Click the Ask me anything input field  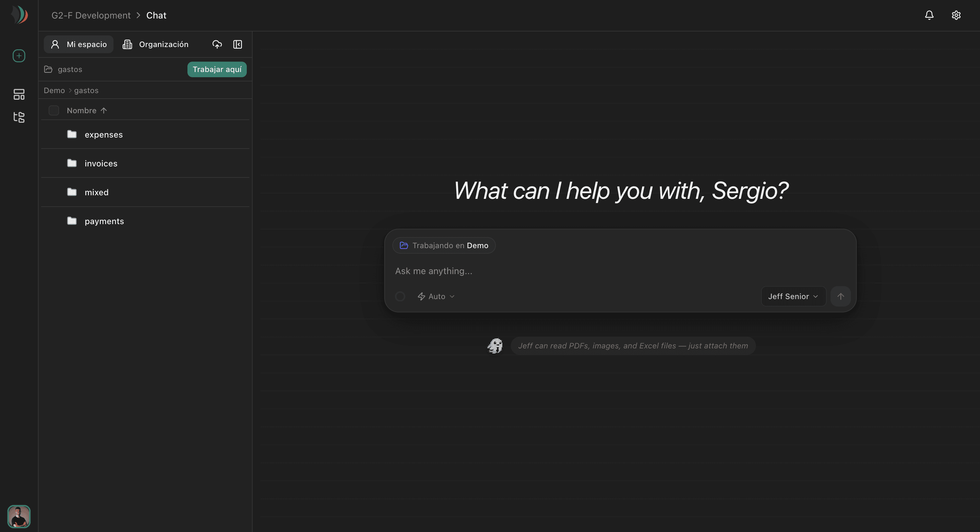[x=620, y=271]
